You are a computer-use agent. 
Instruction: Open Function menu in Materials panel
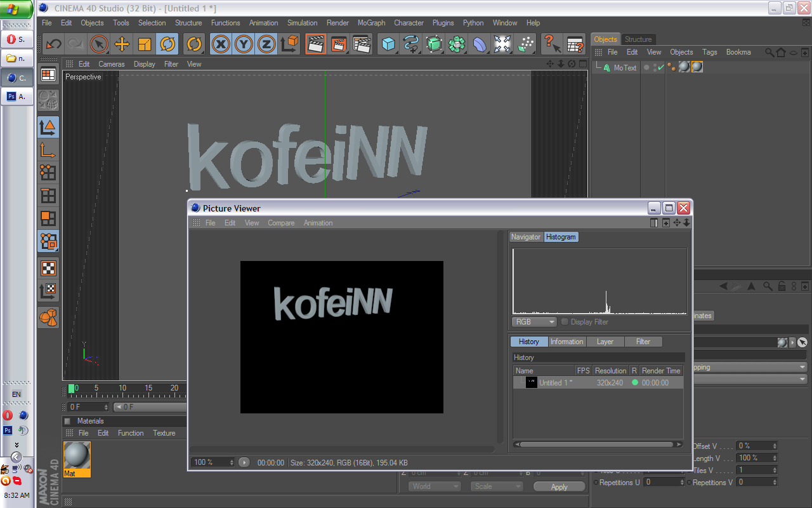131,433
